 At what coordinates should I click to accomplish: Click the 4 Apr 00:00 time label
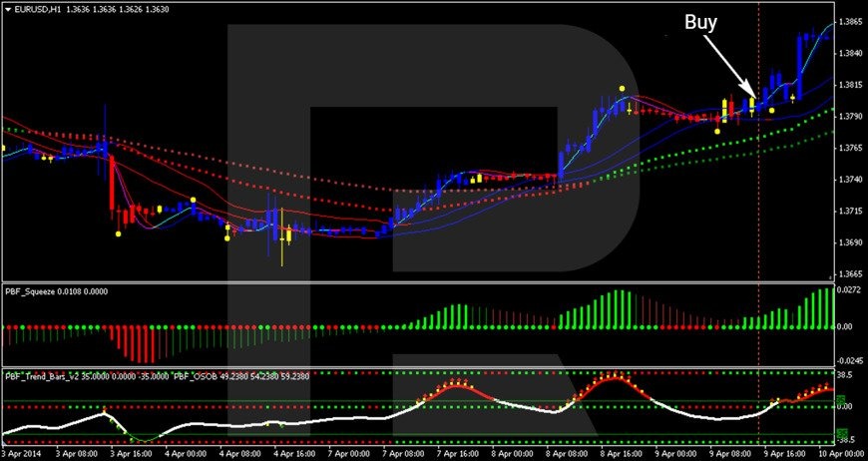coord(188,453)
